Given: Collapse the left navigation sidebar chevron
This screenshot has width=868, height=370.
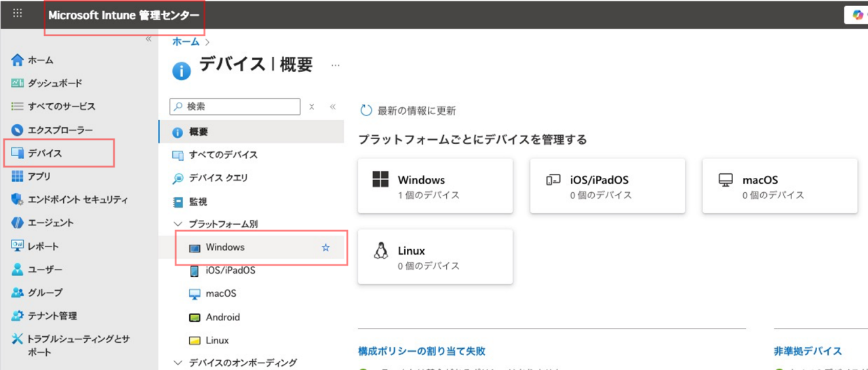Looking at the screenshot, I should [x=149, y=39].
